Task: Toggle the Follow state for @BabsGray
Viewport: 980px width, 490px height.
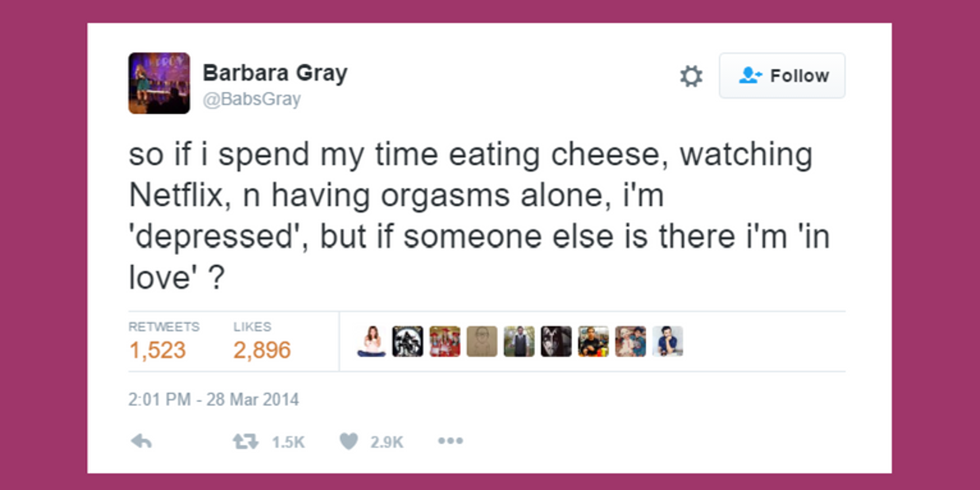Action: click(782, 75)
